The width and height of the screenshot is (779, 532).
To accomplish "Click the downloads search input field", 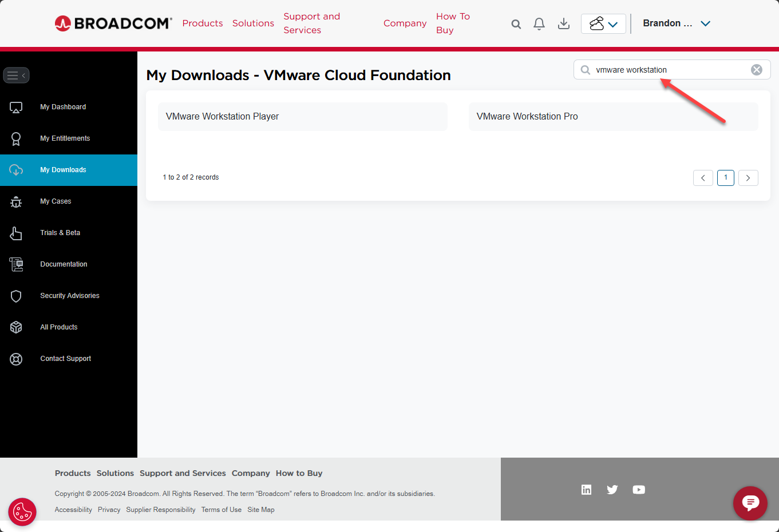I will pyautogui.click(x=672, y=70).
